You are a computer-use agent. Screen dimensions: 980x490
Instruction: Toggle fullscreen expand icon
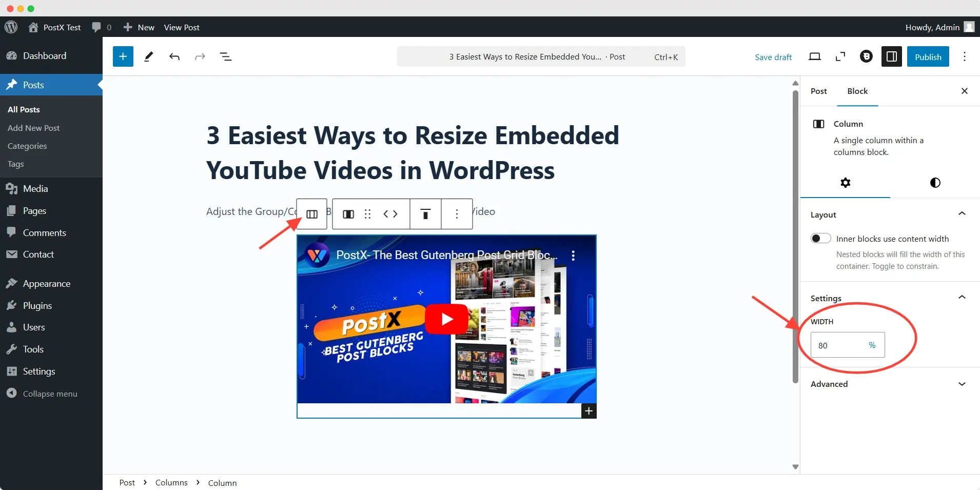pos(840,56)
